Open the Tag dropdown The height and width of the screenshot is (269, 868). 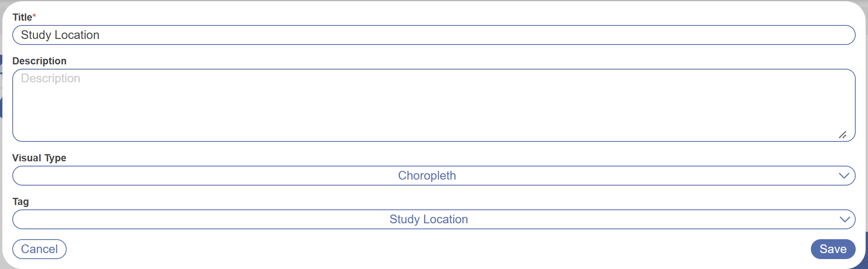433,219
